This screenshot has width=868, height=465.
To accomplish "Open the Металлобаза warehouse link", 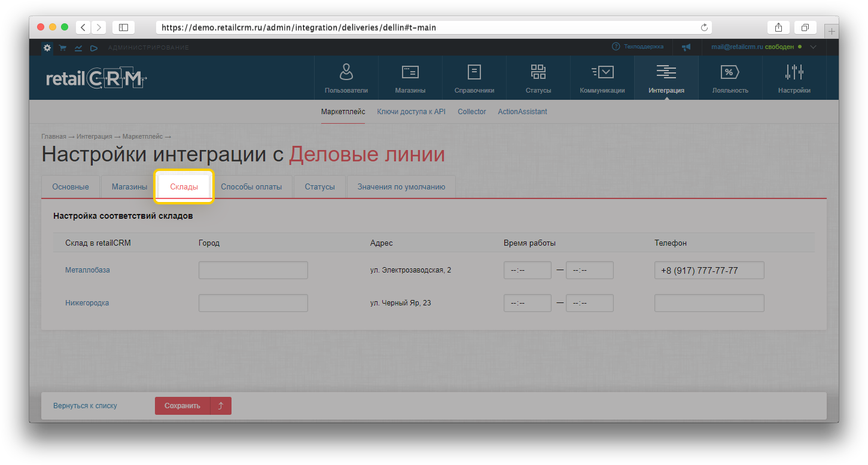I will point(87,270).
